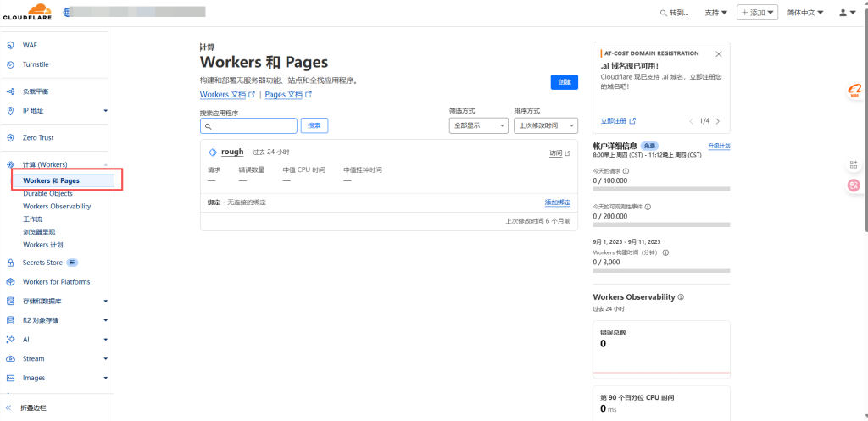Click the info icon beside 今天的可观测性事件
Viewport: 868px width, 421px height.
pos(648,207)
